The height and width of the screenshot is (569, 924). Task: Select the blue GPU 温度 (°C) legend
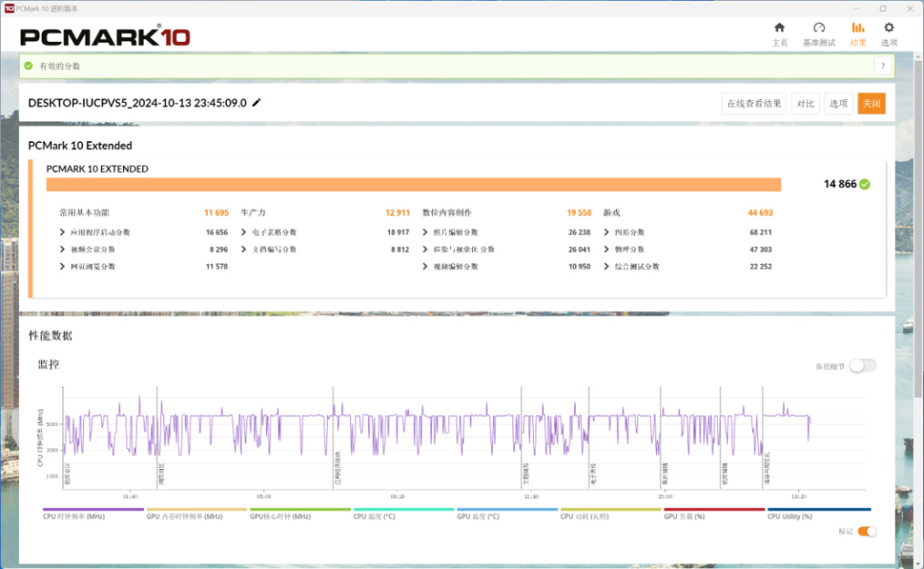coord(506,513)
